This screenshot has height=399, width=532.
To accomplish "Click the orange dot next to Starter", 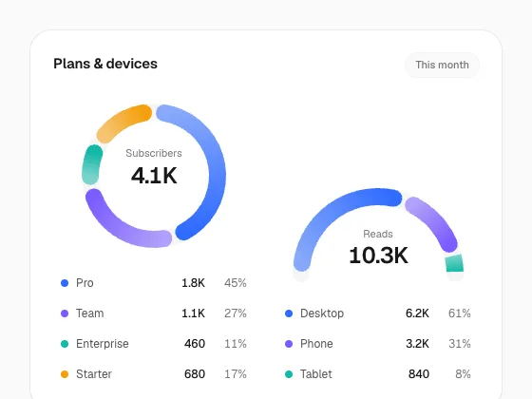I will click(x=65, y=374).
